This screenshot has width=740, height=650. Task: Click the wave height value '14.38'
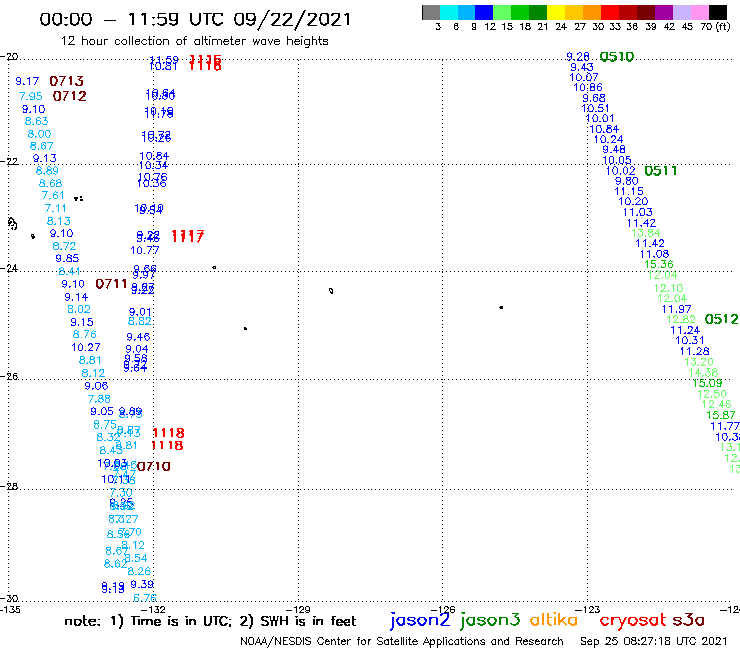(x=703, y=373)
